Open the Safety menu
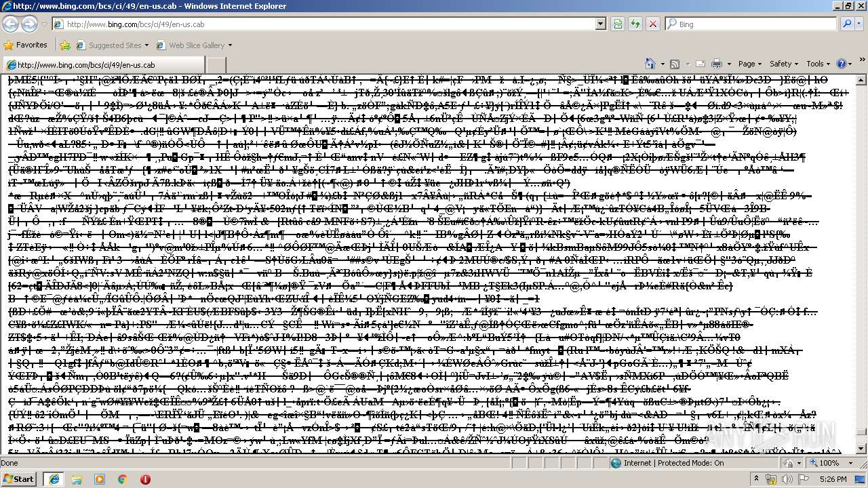 (783, 64)
